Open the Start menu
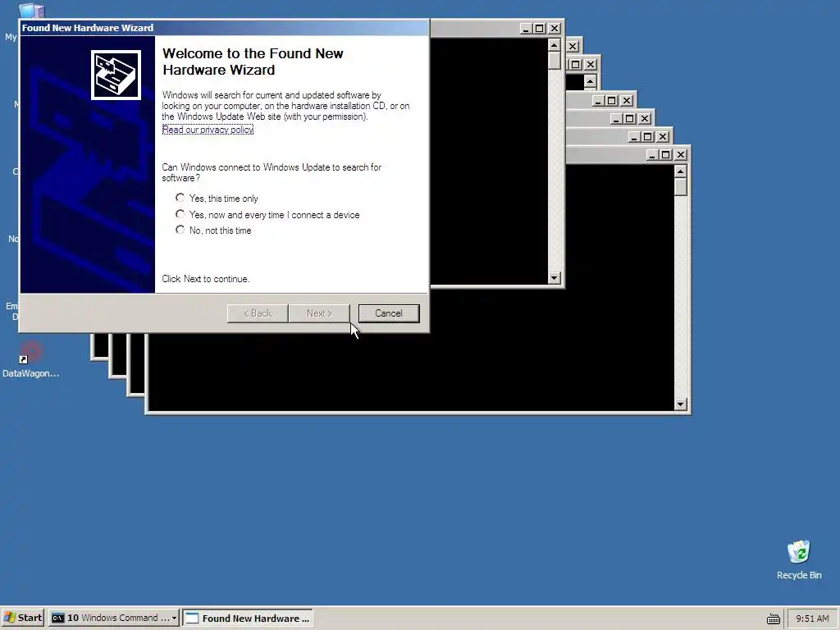 22,618
